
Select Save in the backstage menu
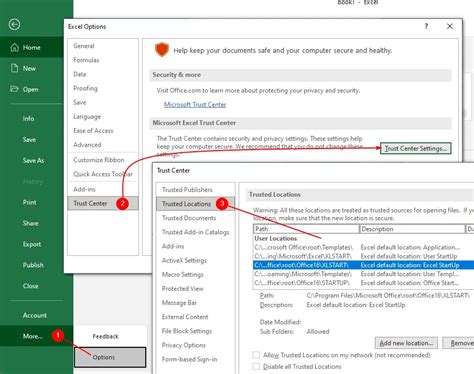[29, 139]
